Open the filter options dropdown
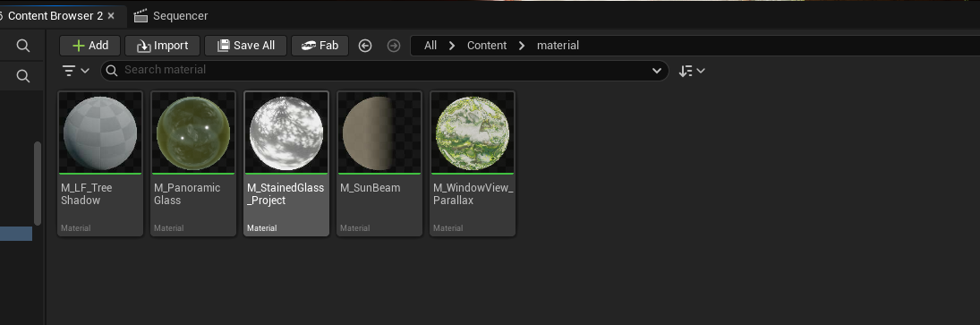 pos(76,71)
